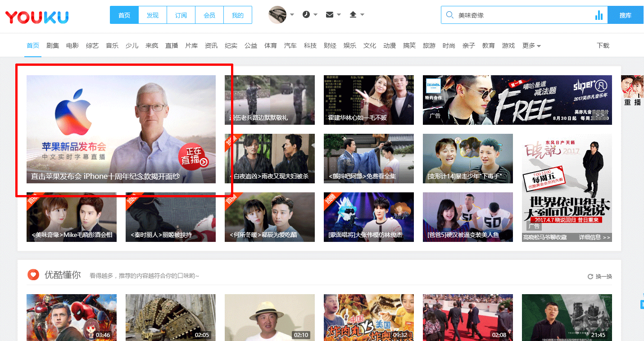This screenshot has width=644, height=341.
Task: Click 直击苹果发布会 headline text
Action: pyautogui.click(x=105, y=177)
